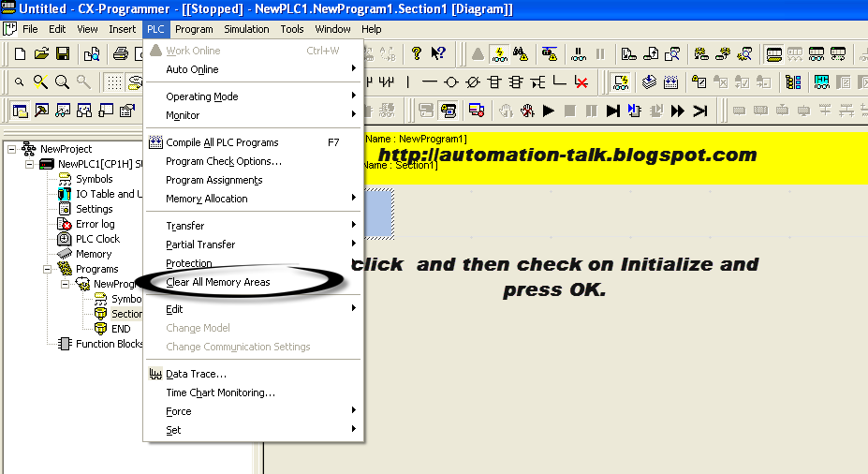The height and width of the screenshot is (474, 868).
Task: Toggle Window Monitoring lightning button in second row
Action: (x=621, y=82)
